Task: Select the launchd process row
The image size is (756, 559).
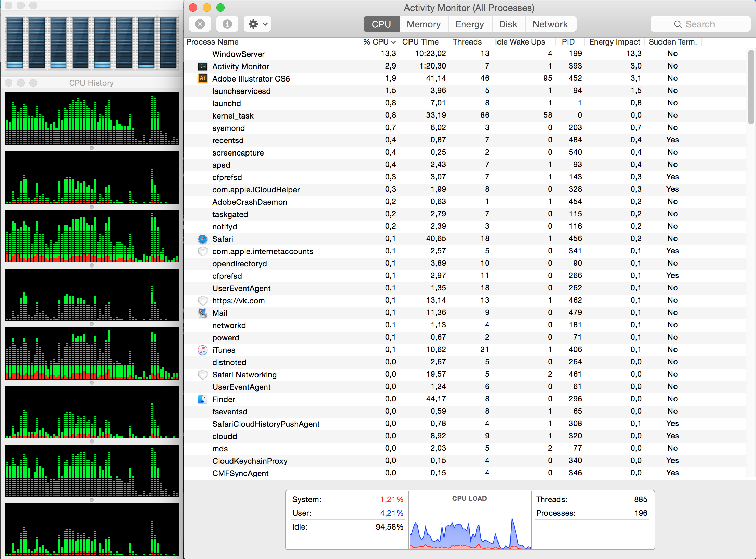Action: 465,103
